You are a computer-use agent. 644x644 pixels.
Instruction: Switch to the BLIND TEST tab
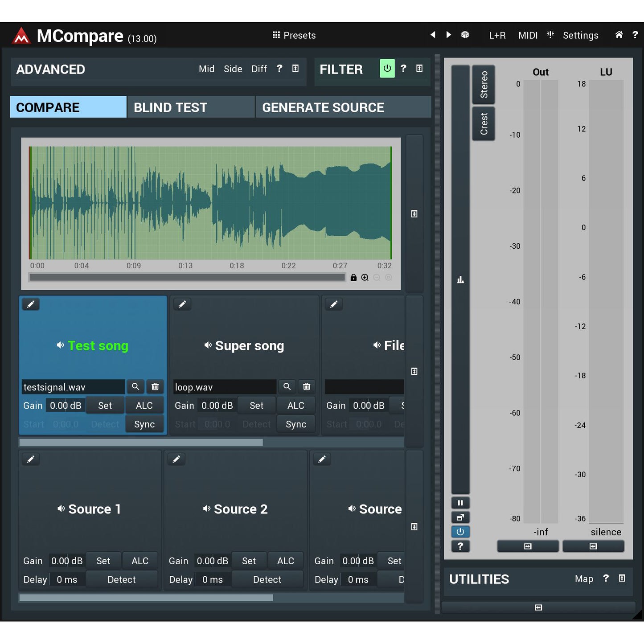pyautogui.click(x=190, y=107)
